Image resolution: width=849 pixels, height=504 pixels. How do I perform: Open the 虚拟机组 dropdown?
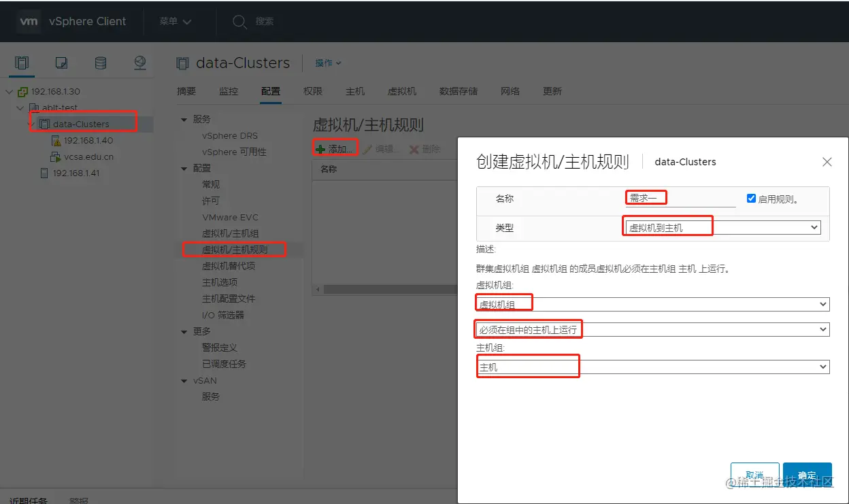[653, 304]
